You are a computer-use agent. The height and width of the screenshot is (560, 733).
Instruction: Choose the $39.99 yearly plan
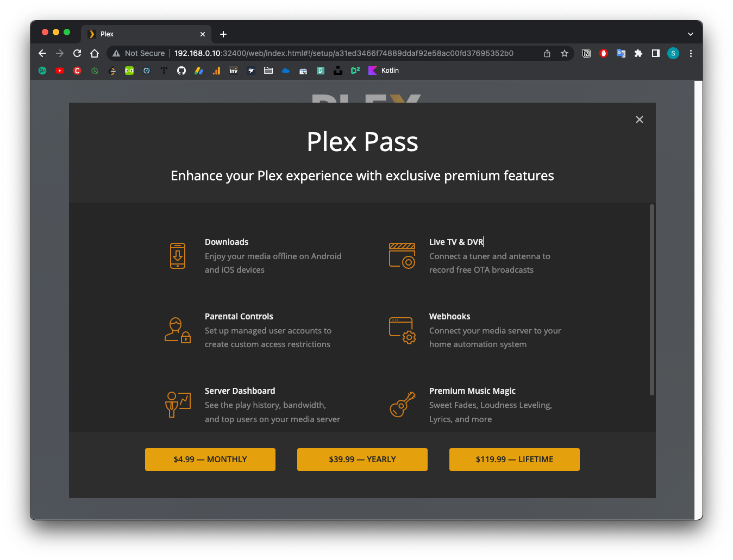coord(362,460)
